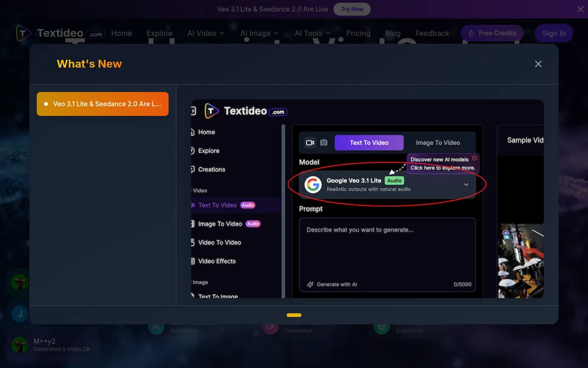Click the video camera icon in preview

pyautogui.click(x=310, y=143)
